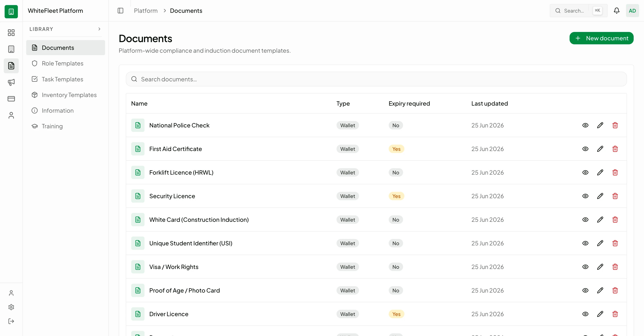The height and width of the screenshot is (336, 644).
Task: Delete the First Aid Certificate document
Action: pos(615,149)
